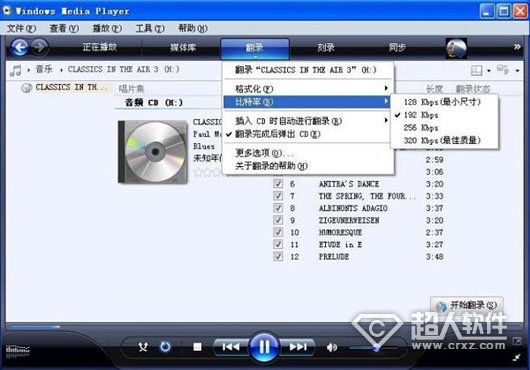This screenshot has width=530, height=370.
Task: Stop playback with the square button
Action: pos(197,347)
